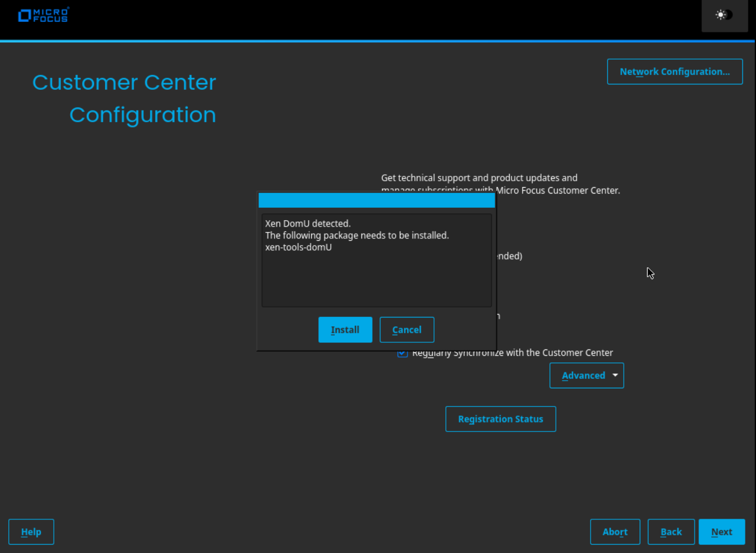Open Registration Status
The image size is (756, 553).
tap(500, 419)
